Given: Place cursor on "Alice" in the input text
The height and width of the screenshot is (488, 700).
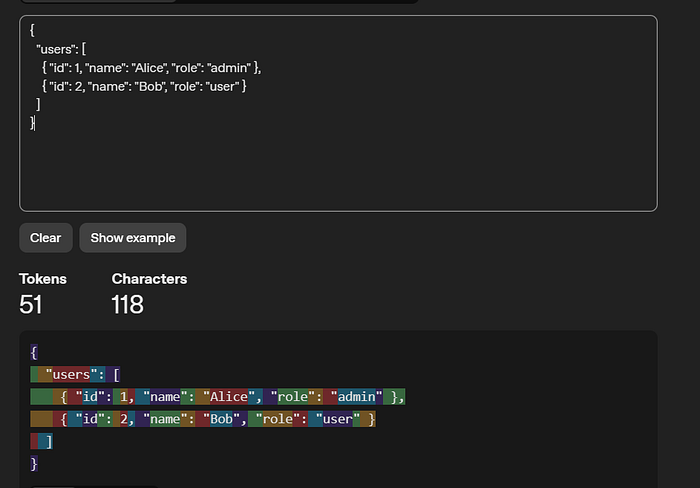Looking at the screenshot, I should [152, 67].
